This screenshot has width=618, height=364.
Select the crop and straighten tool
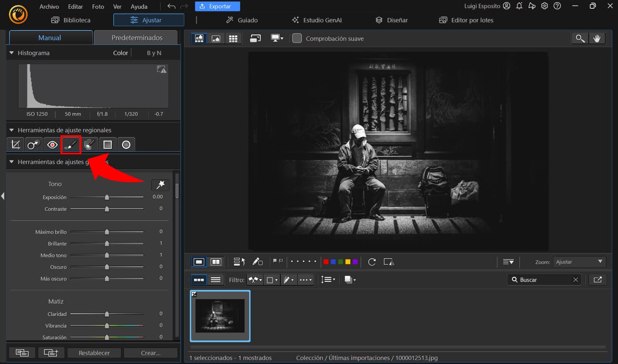click(x=15, y=144)
